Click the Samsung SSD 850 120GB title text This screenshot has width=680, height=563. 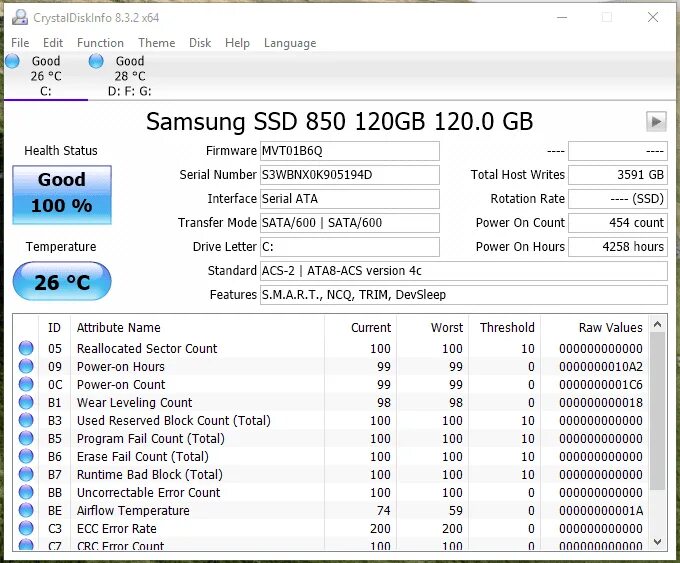click(339, 121)
